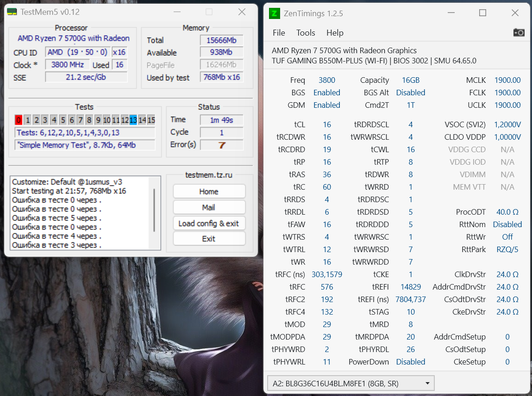Click the Cycle field showing 1
Image resolution: width=532 pixels, height=396 pixels.
click(x=222, y=133)
